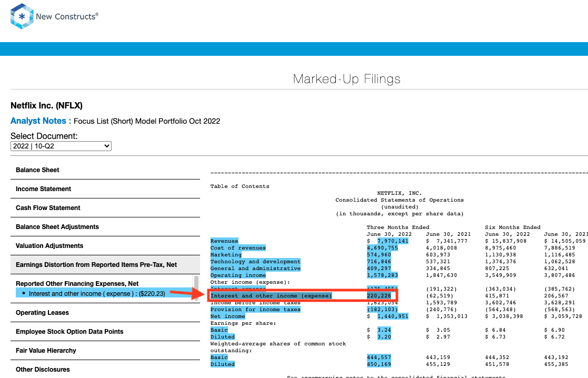
Task: Select Interest and other income ($220.23) bullet
Action: [97, 294]
